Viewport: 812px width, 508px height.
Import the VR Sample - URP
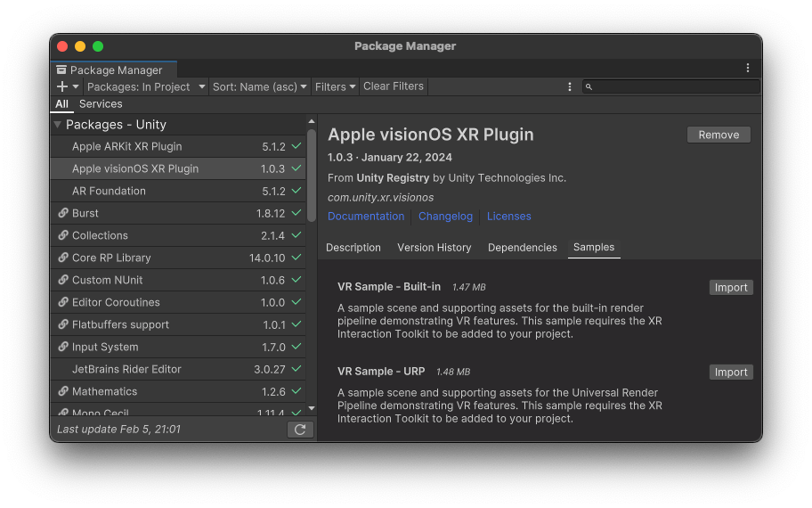[x=731, y=373]
